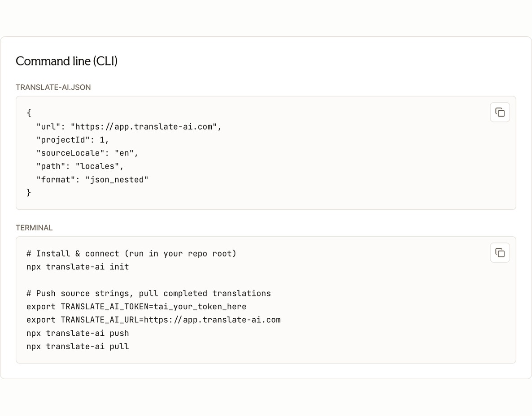Image resolution: width=532 pixels, height=416 pixels.
Task: Click the closing curly brace of the JSON
Action: [29, 193]
